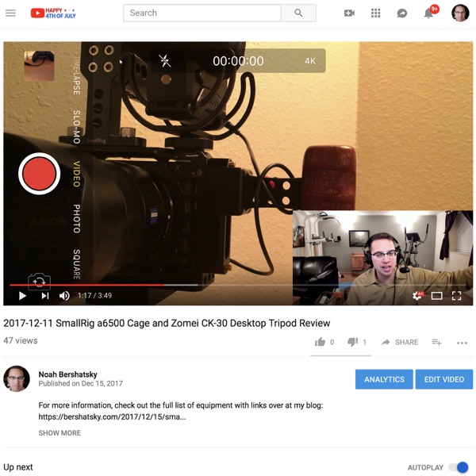Open the account avatar menu
Image resolution: width=476 pixels, height=476 pixels.
tap(460, 13)
